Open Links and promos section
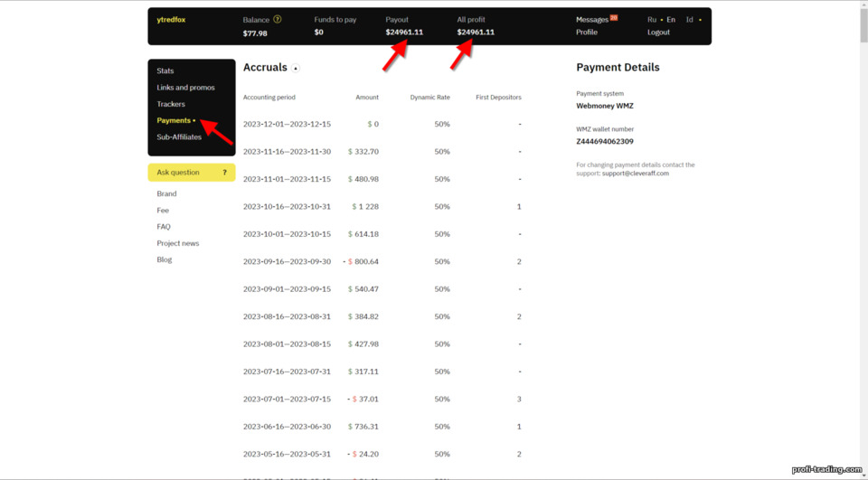 [185, 88]
